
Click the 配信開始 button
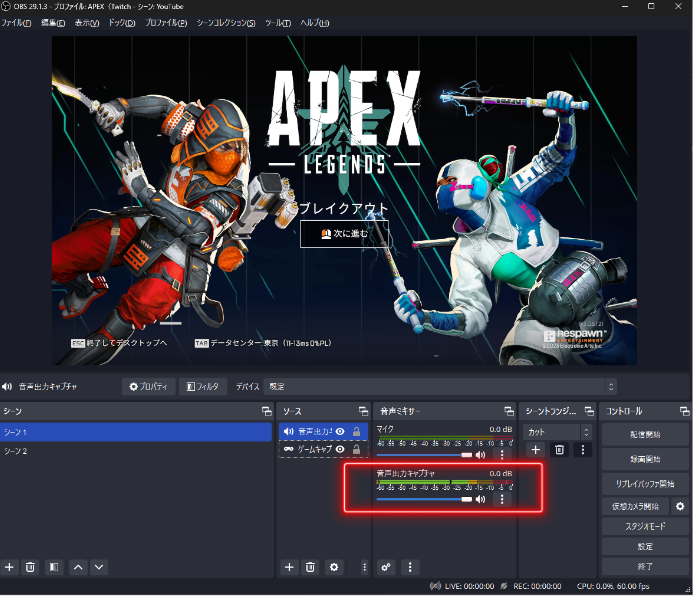pyautogui.click(x=645, y=435)
